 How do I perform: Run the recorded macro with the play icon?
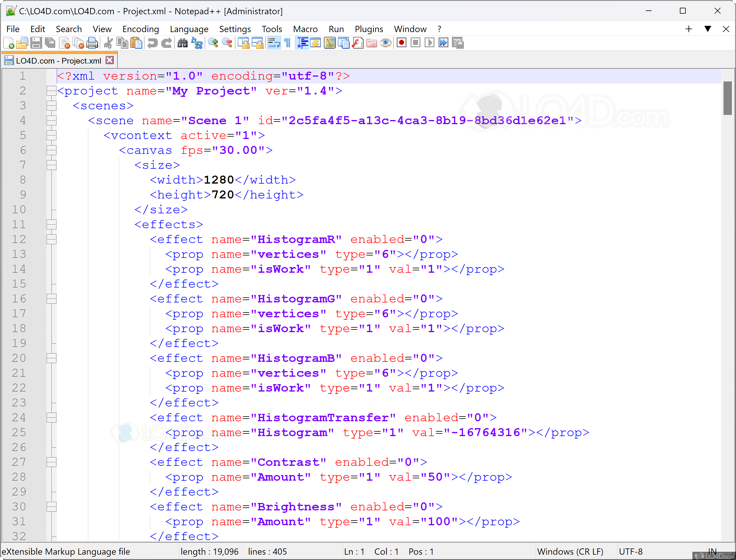[x=430, y=43]
